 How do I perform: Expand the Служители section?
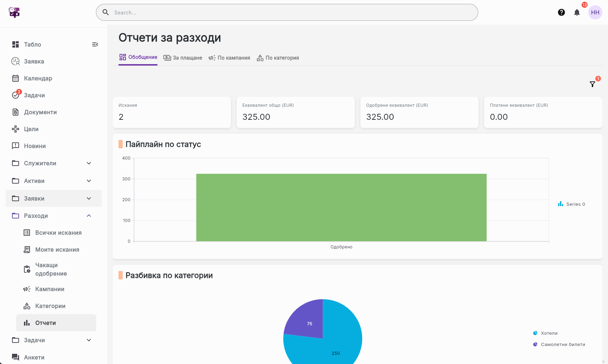(54, 163)
